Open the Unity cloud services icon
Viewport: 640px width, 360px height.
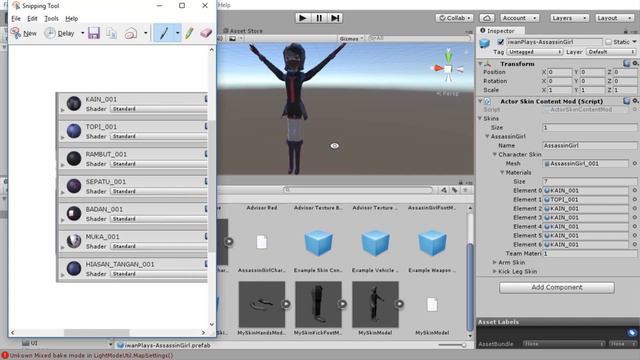tap(487, 18)
